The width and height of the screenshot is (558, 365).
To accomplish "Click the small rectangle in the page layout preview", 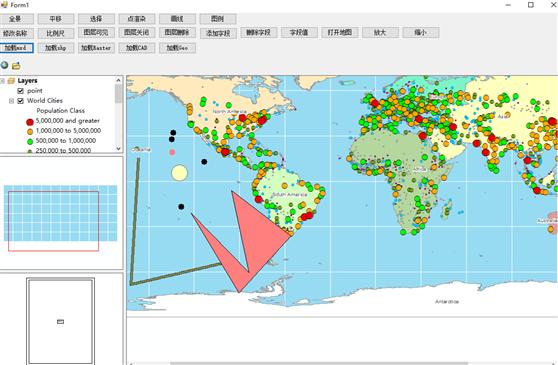I will coord(60,322).
